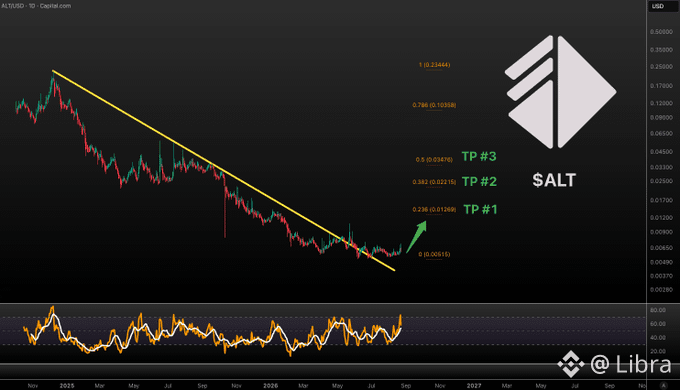Click the 0.06500 price axis value

(661, 134)
